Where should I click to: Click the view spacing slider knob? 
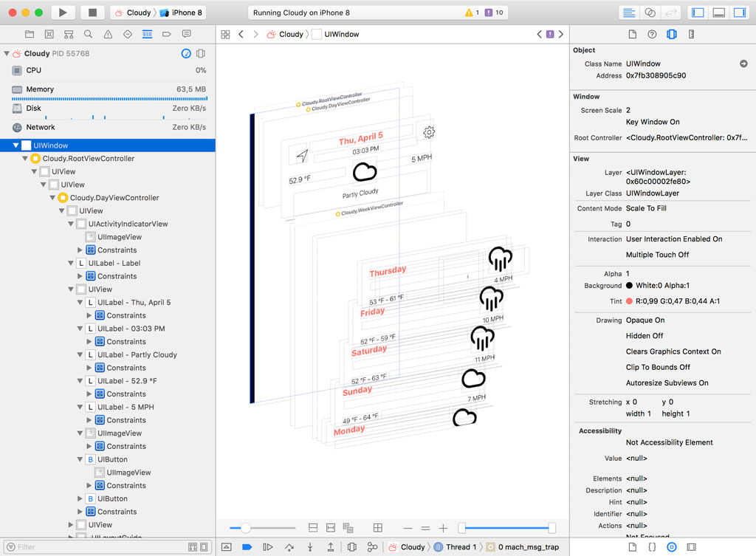245,528
